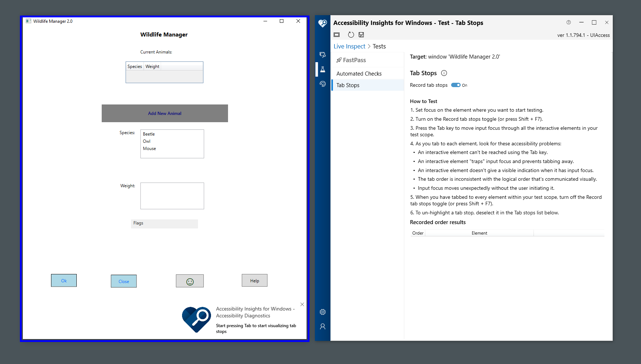Click the Element column header in results

(479, 233)
